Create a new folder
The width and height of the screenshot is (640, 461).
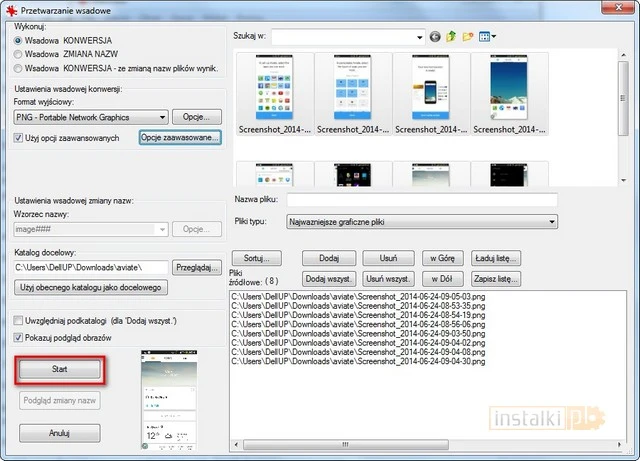(467, 37)
